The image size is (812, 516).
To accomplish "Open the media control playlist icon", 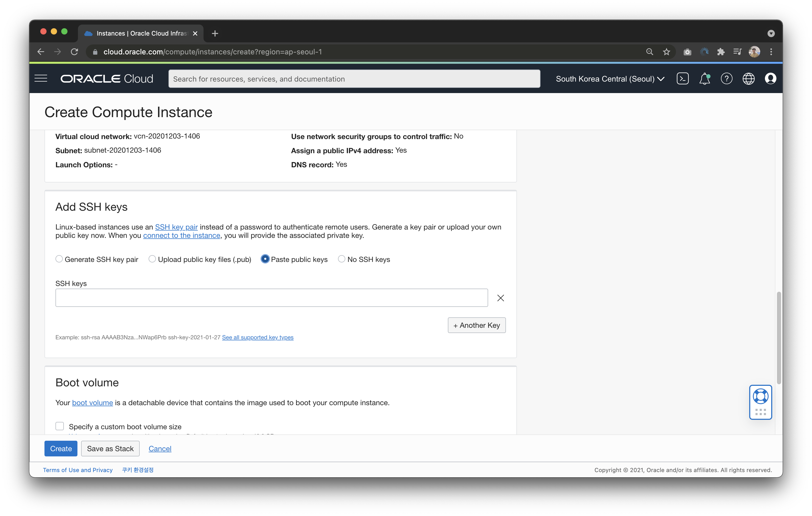I will pyautogui.click(x=737, y=51).
